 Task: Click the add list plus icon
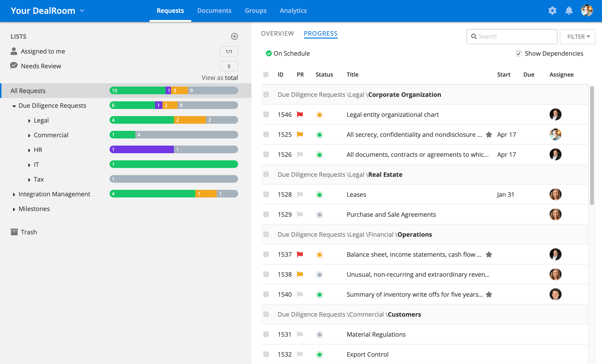[x=234, y=36]
